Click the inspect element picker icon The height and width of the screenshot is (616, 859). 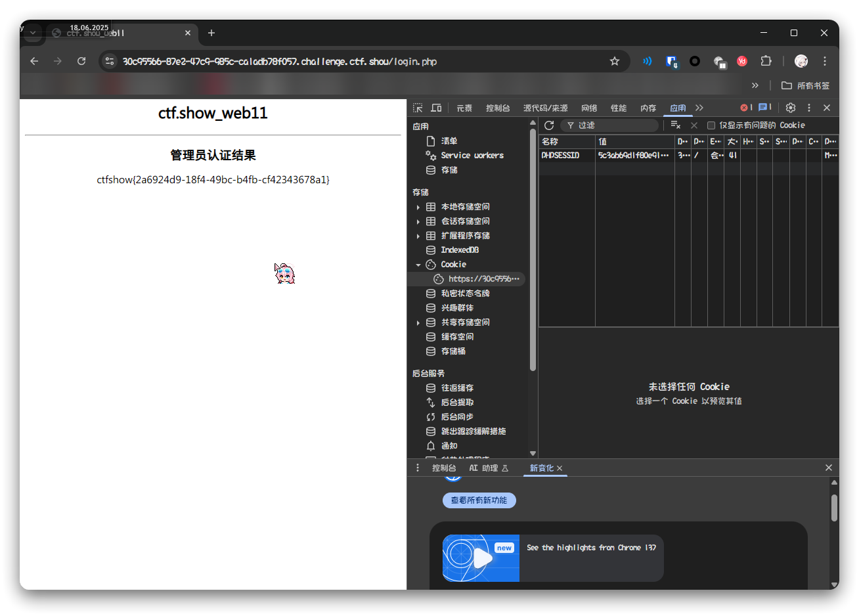418,108
